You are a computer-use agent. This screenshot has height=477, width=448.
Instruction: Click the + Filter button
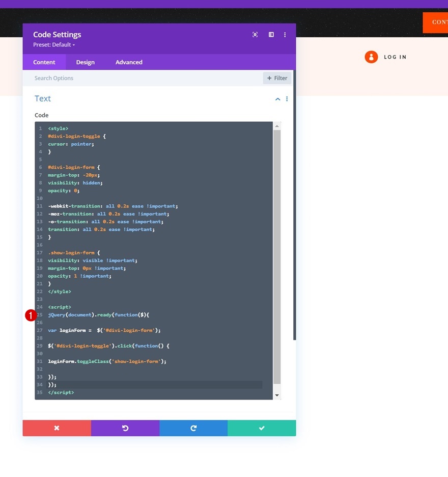(x=277, y=78)
